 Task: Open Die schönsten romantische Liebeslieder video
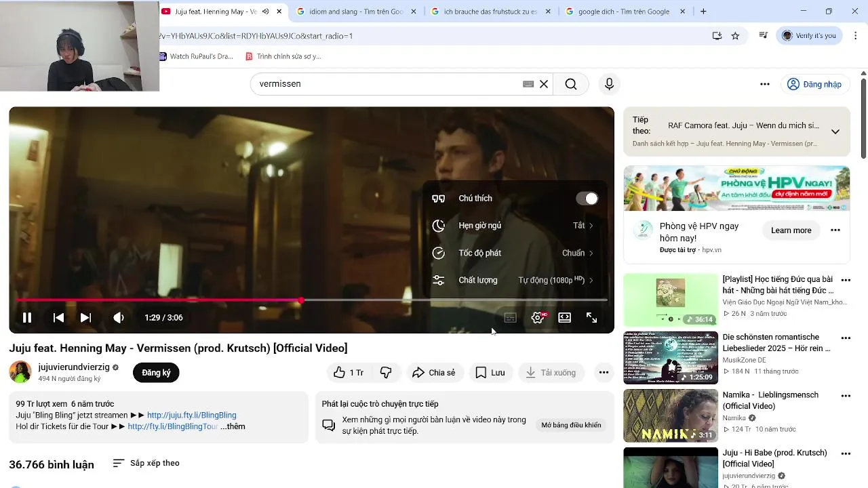tap(776, 342)
